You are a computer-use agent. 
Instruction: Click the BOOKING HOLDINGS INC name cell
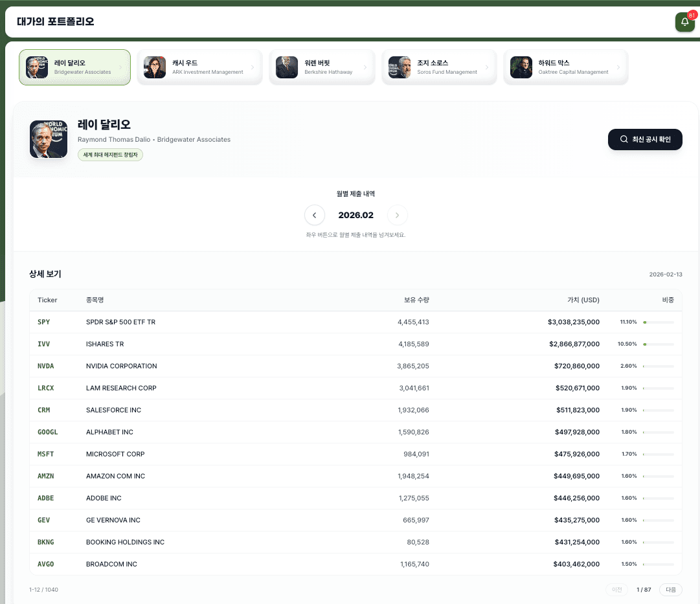tap(125, 542)
